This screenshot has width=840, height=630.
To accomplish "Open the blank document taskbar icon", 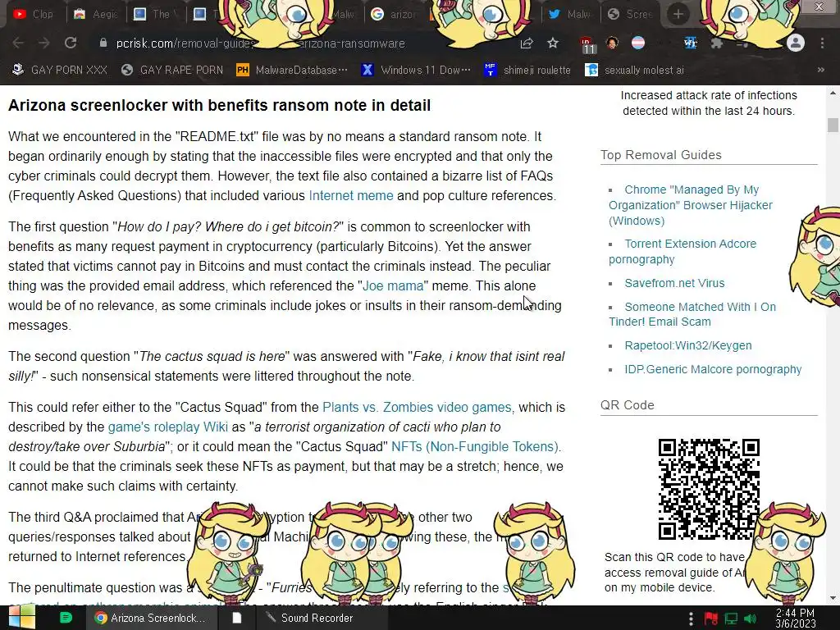I will [236, 618].
